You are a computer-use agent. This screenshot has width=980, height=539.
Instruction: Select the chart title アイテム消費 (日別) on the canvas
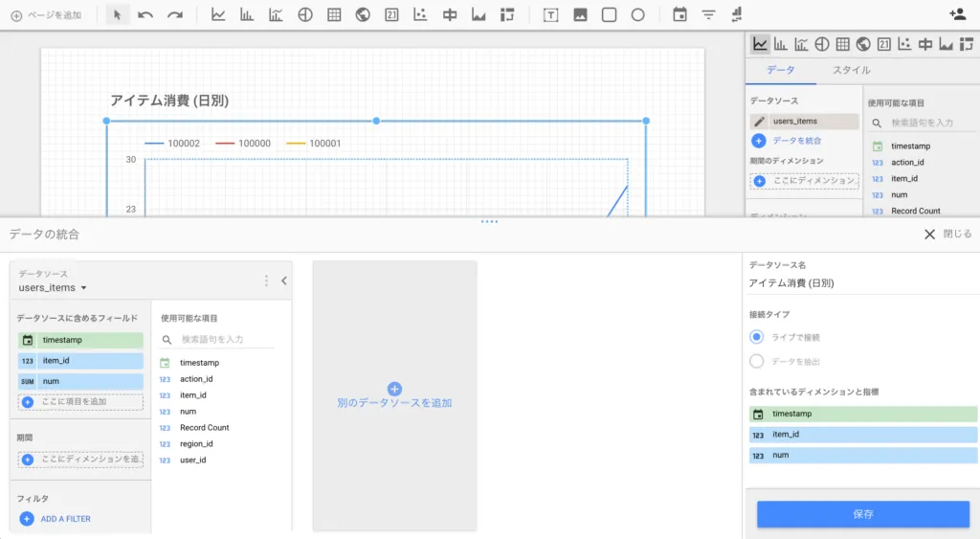click(169, 101)
